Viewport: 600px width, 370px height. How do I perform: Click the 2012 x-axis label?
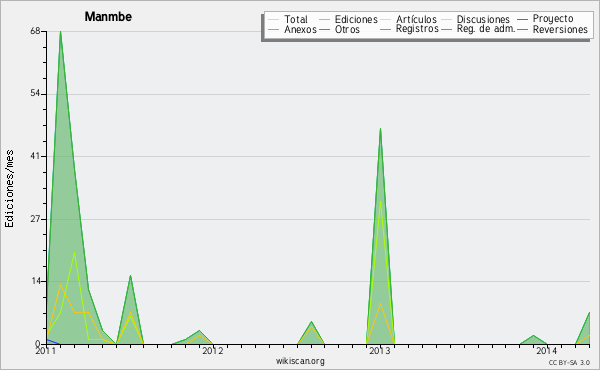click(213, 350)
